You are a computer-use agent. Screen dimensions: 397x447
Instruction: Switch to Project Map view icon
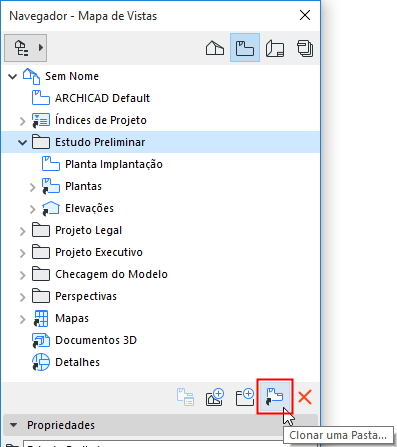click(x=215, y=48)
